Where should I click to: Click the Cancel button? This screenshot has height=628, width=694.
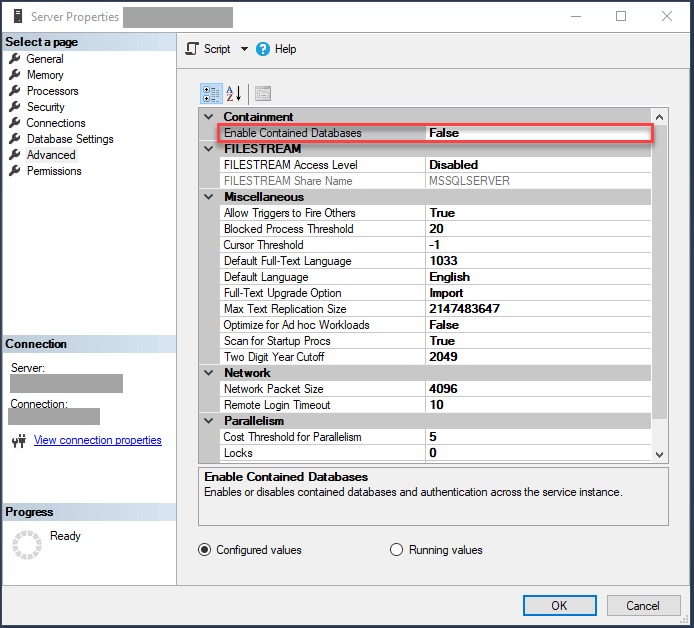[x=643, y=605]
